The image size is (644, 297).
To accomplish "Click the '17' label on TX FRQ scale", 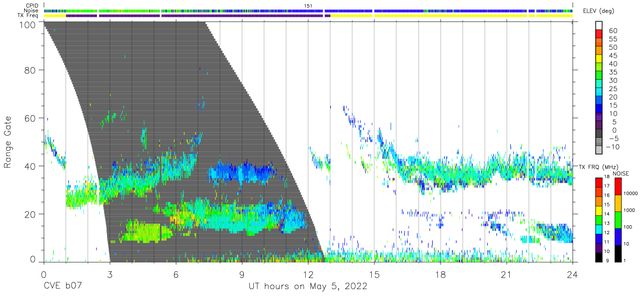I will click(x=608, y=186).
